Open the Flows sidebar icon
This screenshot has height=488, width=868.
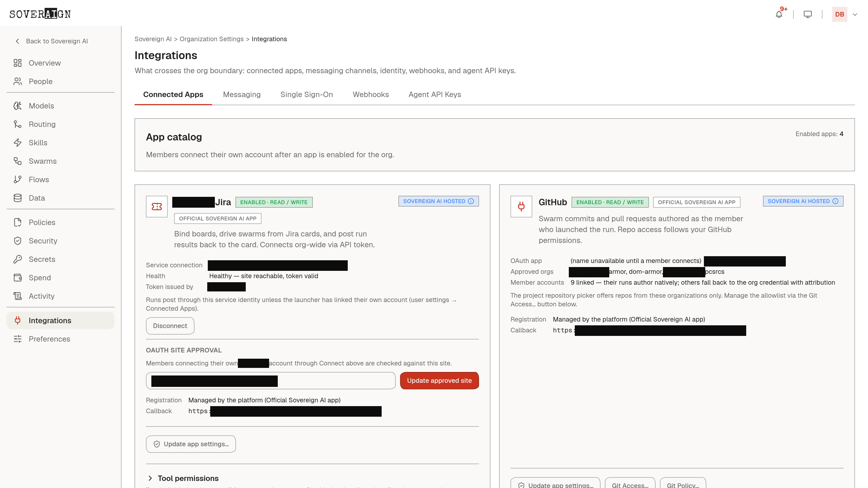tap(18, 179)
